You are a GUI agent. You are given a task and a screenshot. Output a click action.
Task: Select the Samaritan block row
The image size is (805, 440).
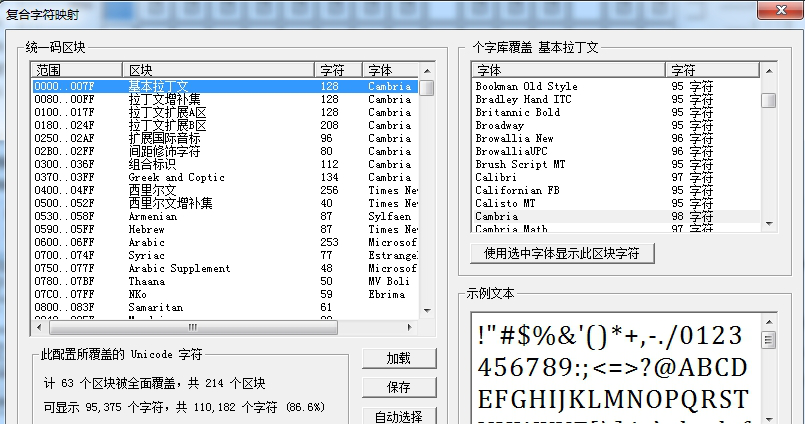pyautogui.click(x=225, y=307)
